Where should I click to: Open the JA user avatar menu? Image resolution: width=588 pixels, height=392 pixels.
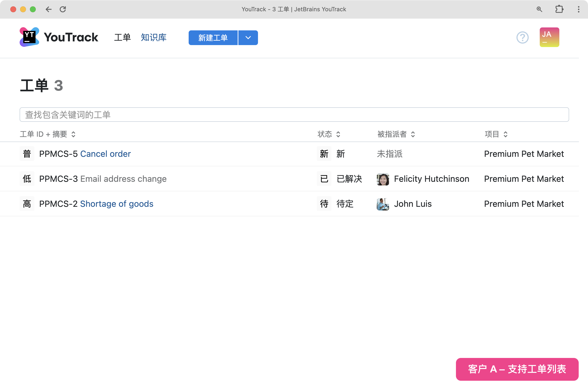(549, 37)
